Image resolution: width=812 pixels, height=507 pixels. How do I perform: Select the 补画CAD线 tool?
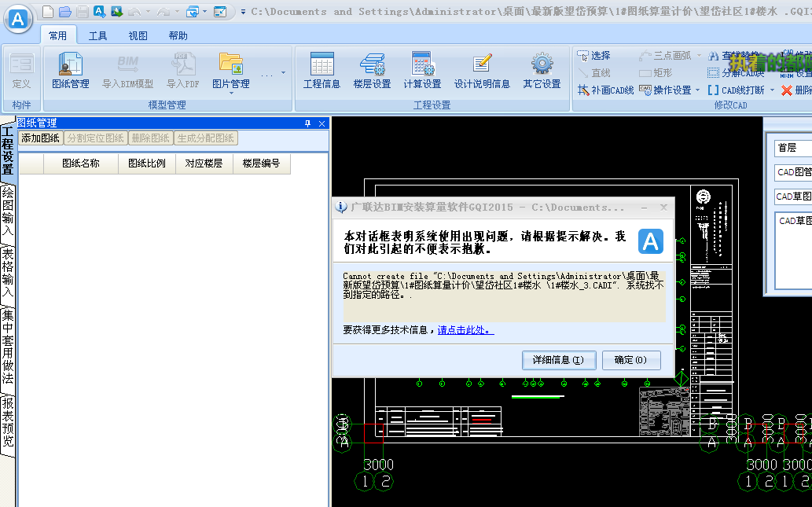click(605, 90)
